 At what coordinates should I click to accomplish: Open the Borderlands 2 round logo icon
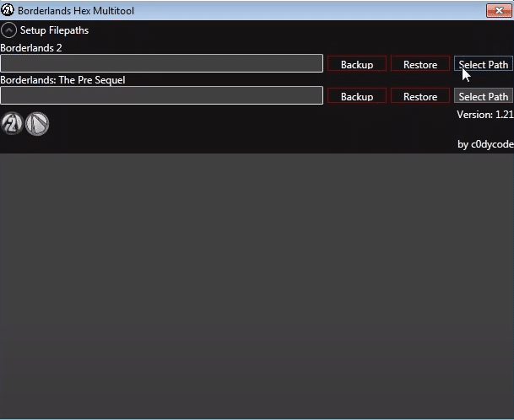pos(12,123)
